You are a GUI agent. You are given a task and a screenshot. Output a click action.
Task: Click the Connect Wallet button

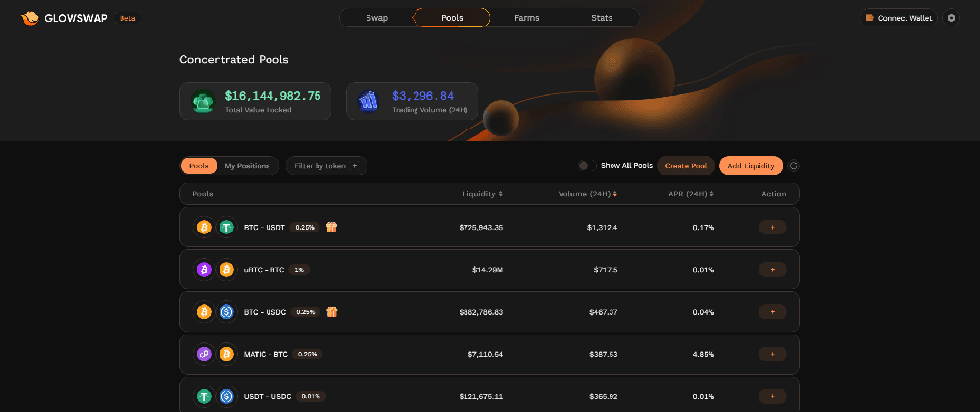[899, 18]
